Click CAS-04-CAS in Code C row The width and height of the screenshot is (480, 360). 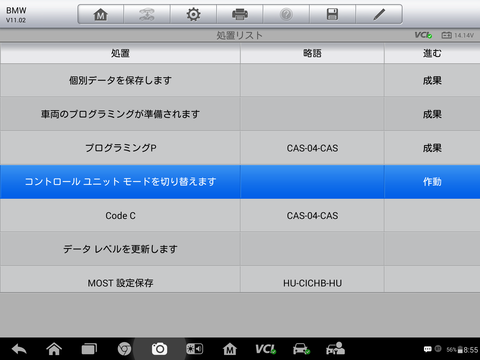coord(312,216)
